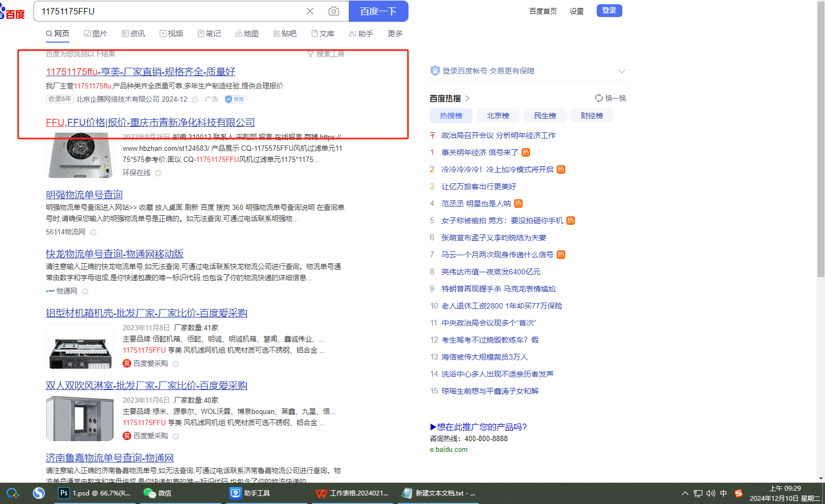Switch to the 图片 tab
Image resolution: width=825 pixels, height=504 pixels.
[x=95, y=34]
